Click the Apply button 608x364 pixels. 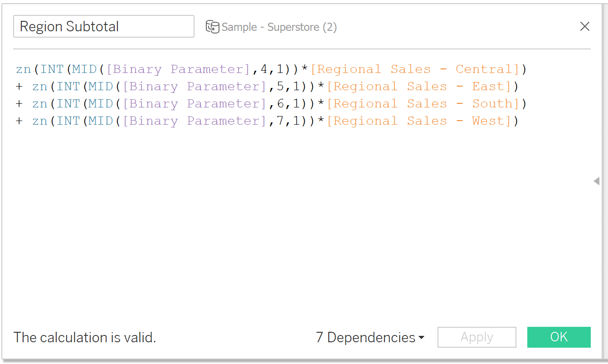pyautogui.click(x=477, y=337)
